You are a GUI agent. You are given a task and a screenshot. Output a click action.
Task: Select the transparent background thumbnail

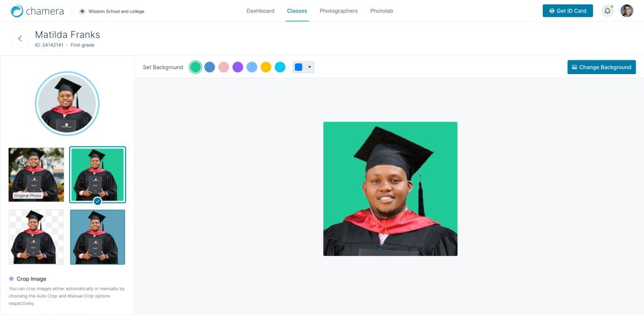point(36,237)
